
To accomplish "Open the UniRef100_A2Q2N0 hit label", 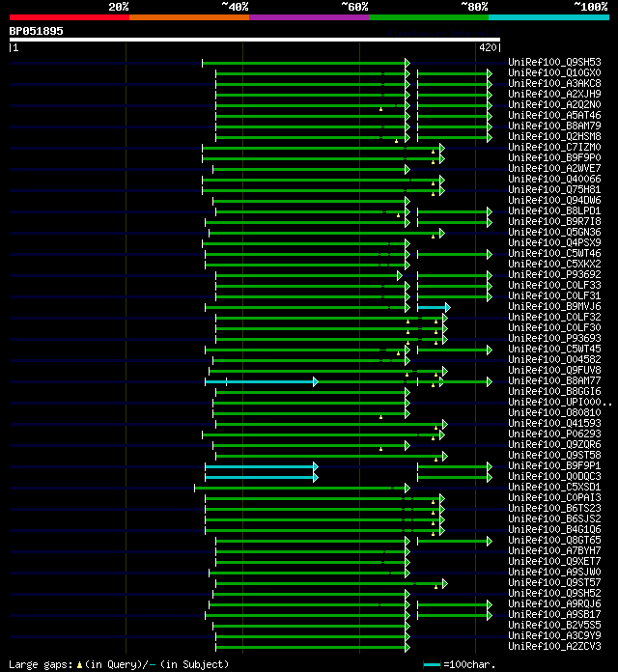I will [554, 104].
